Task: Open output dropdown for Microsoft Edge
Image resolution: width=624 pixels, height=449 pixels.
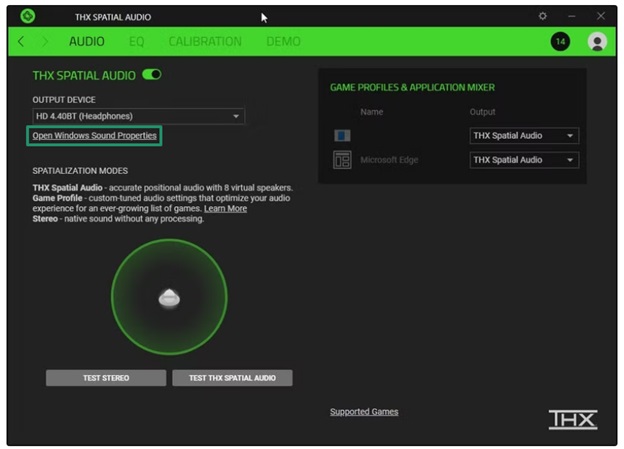Action: [x=524, y=160]
